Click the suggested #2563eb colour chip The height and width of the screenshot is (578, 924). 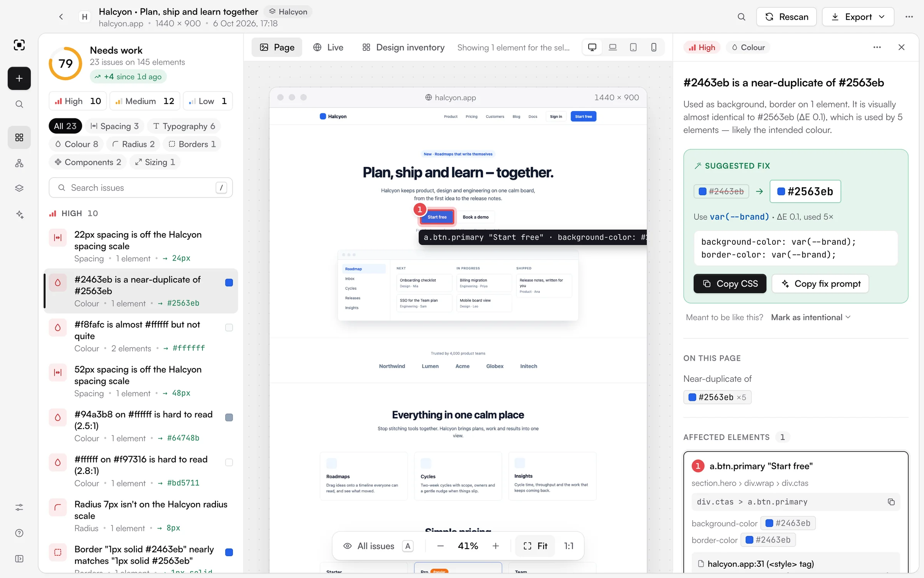pyautogui.click(x=805, y=191)
